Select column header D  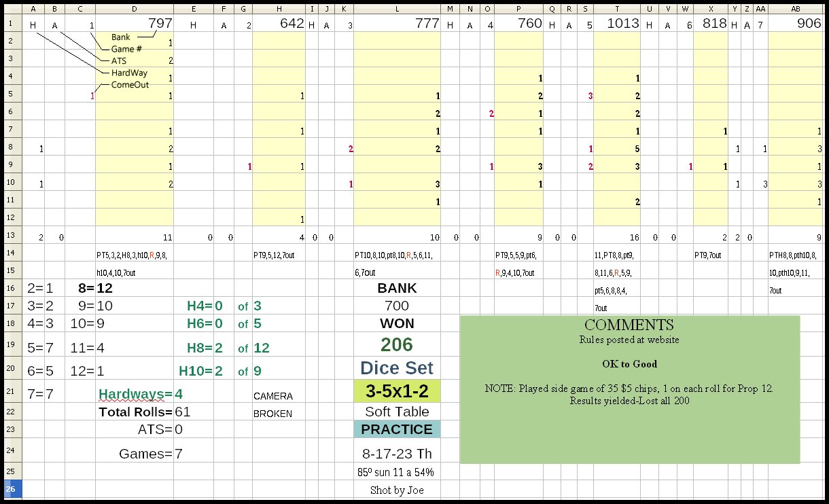[x=134, y=8]
